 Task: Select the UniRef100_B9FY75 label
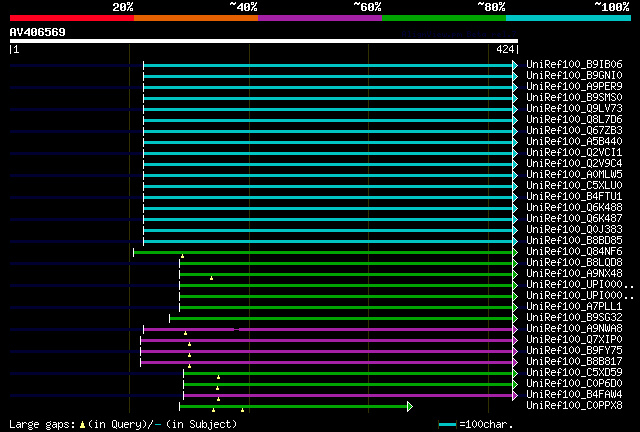coord(574,351)
